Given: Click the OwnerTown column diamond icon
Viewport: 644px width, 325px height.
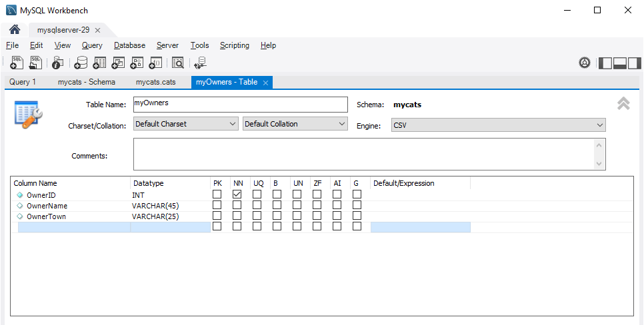Looking at the screenshot, I should pos(19,216).
